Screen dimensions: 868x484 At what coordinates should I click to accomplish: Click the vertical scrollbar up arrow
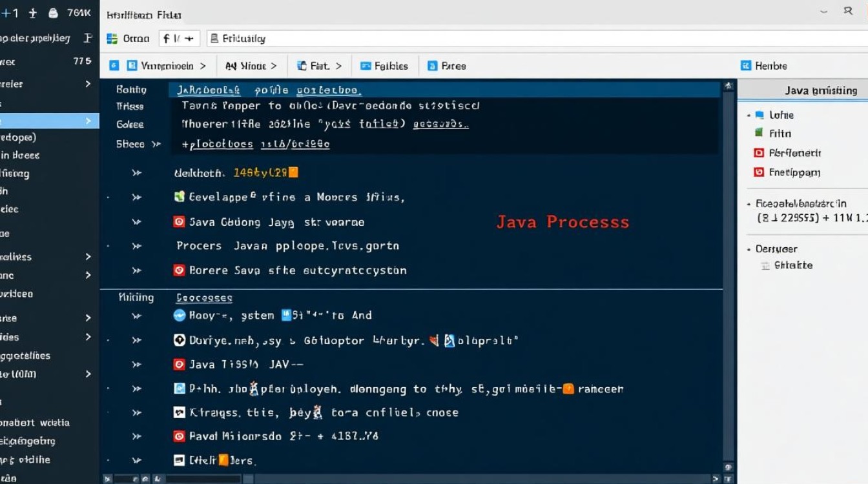click(728, 86)
